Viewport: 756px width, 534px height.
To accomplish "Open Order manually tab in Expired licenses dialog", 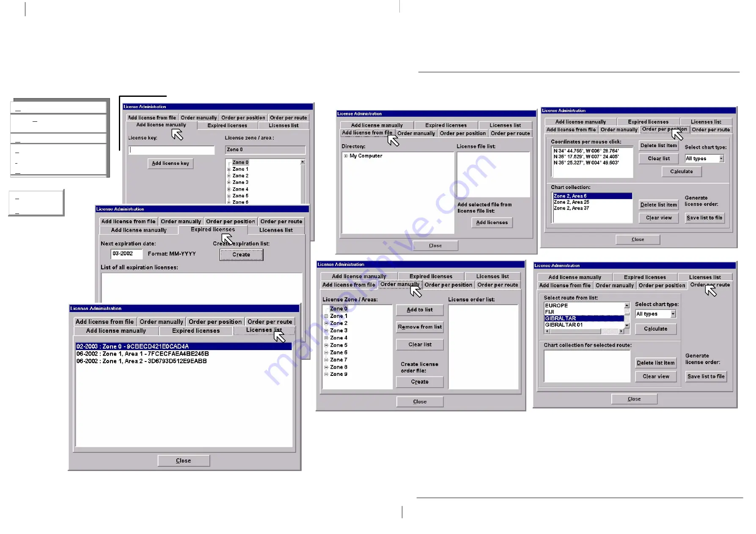I will tap(181, 222).
